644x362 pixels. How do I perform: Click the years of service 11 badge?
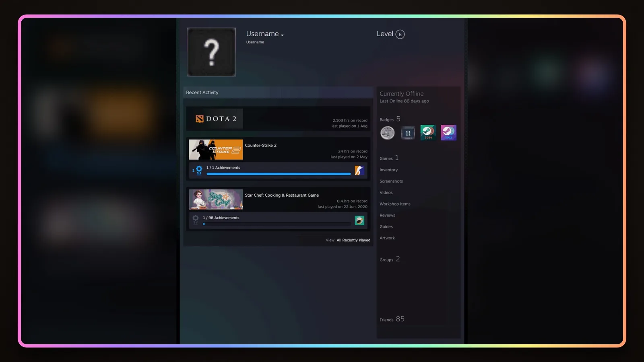pos(408,133)
